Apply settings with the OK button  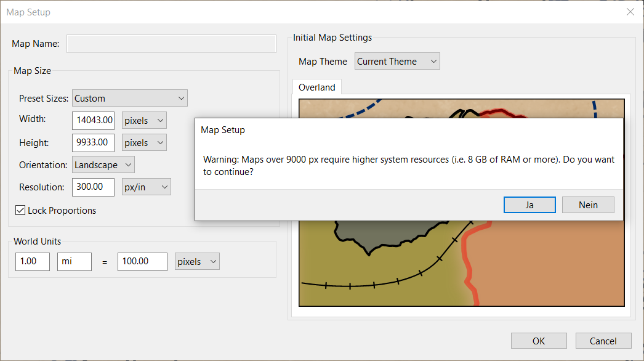point(538,340)
